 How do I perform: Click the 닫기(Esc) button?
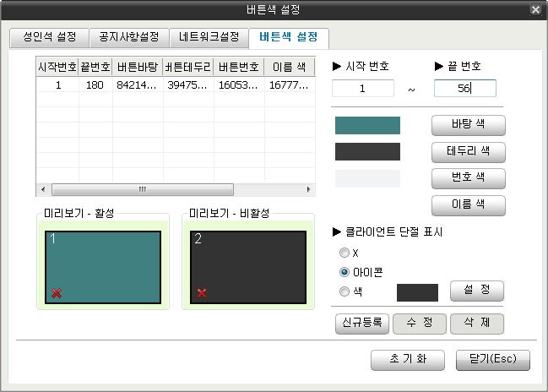493,360
